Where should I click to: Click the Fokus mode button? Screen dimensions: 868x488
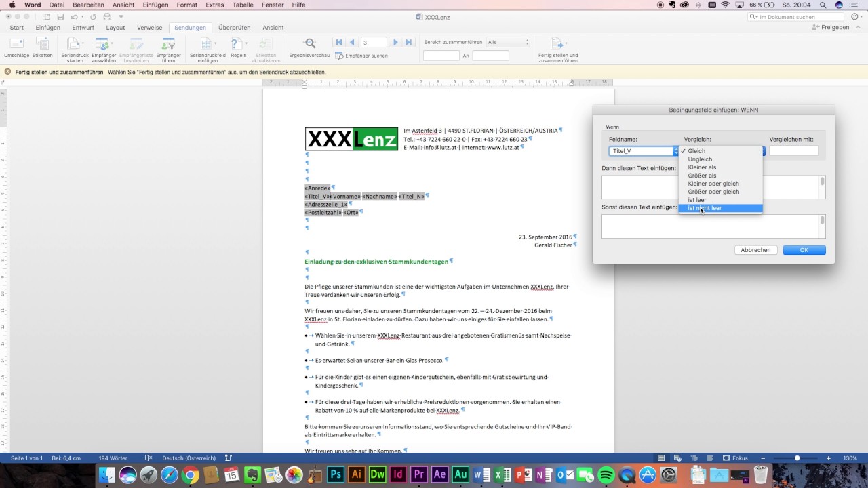coord(735,458)
